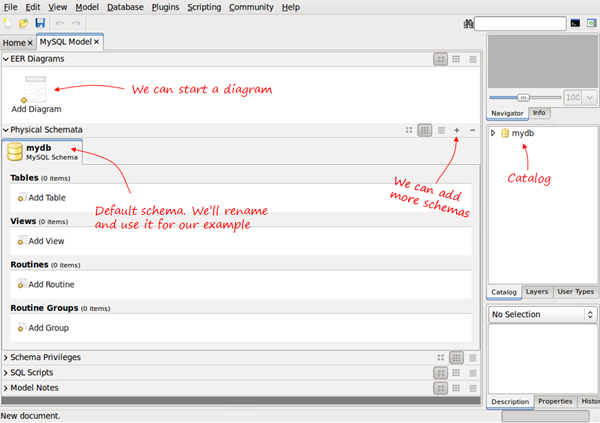Expand the mydb node in Catalog tree

[x=493, y=133]
